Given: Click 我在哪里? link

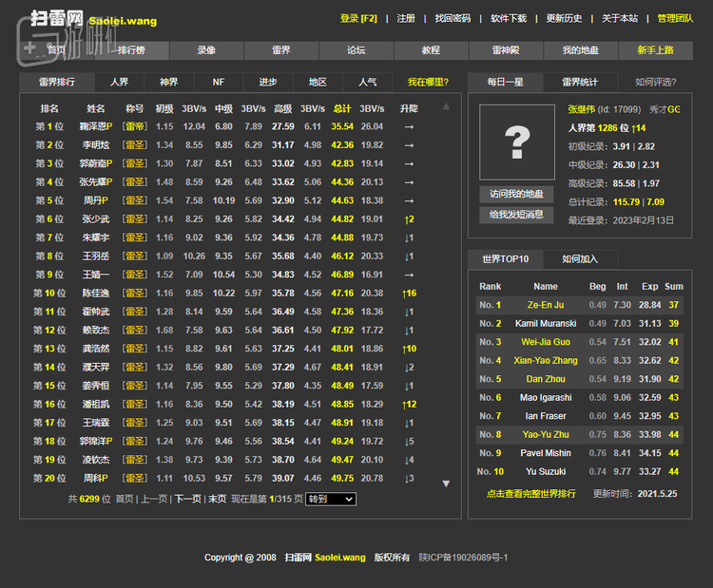Looking at the screenshot, I should coord(428,83).
